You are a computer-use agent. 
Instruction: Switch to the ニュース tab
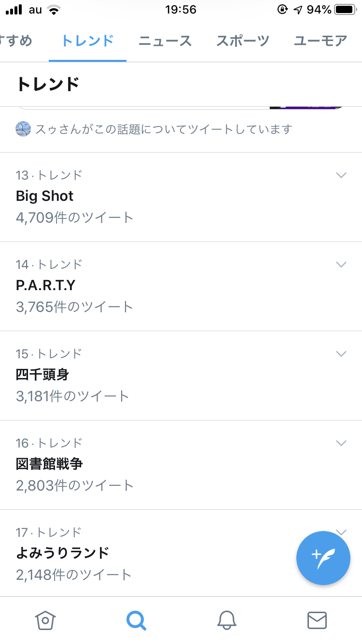pyautogui.click(x=165, y=41)
